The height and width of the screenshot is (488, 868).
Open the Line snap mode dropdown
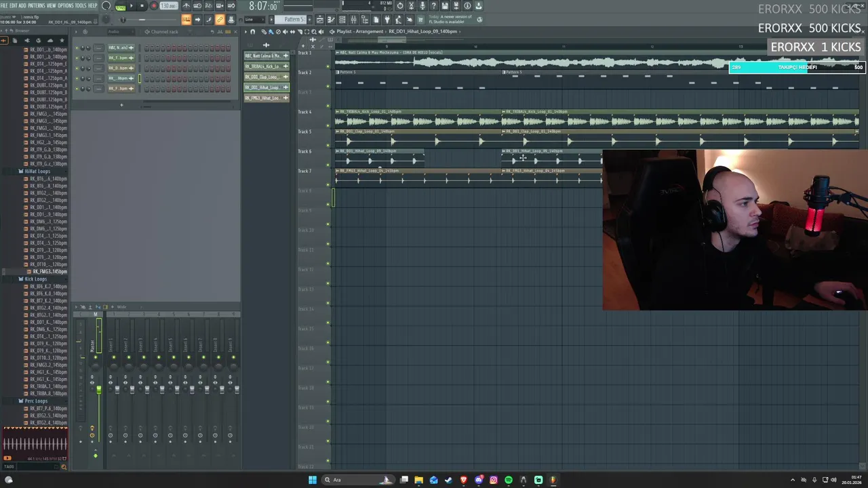[x=254, y=20]
